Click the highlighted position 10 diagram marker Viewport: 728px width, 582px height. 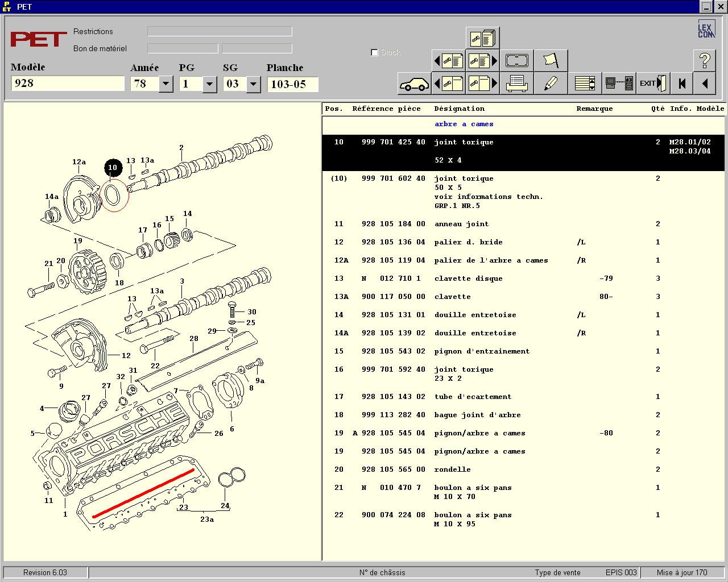113,168
